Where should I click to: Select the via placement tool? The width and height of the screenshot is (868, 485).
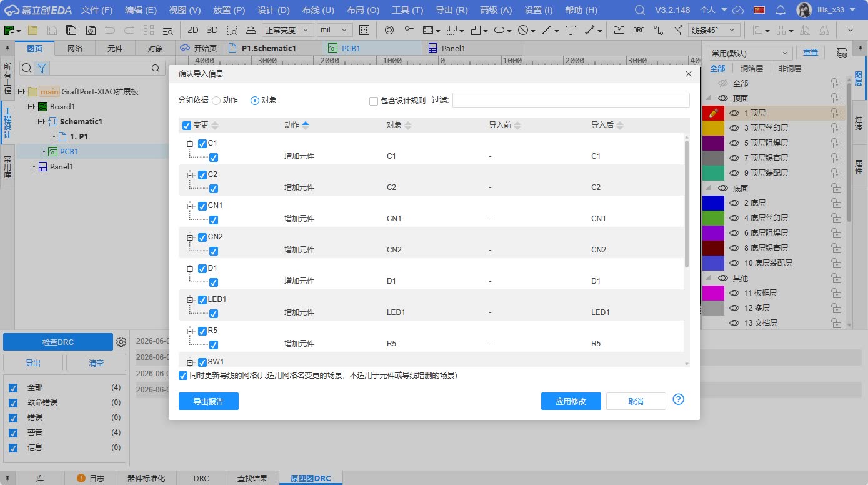point(389,30)
